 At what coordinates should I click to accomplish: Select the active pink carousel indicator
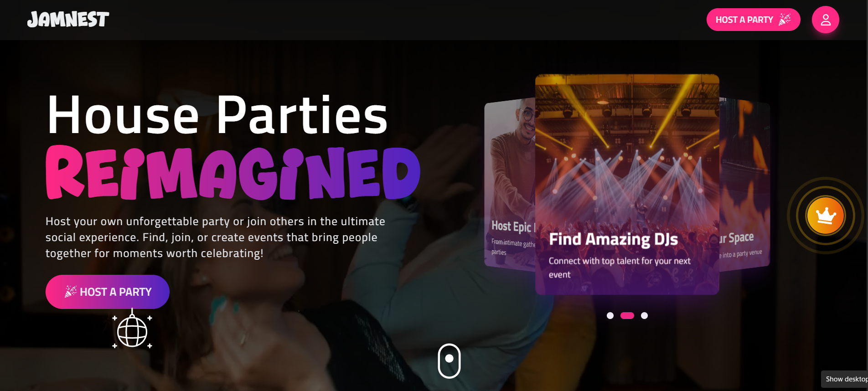coord(627,315)
